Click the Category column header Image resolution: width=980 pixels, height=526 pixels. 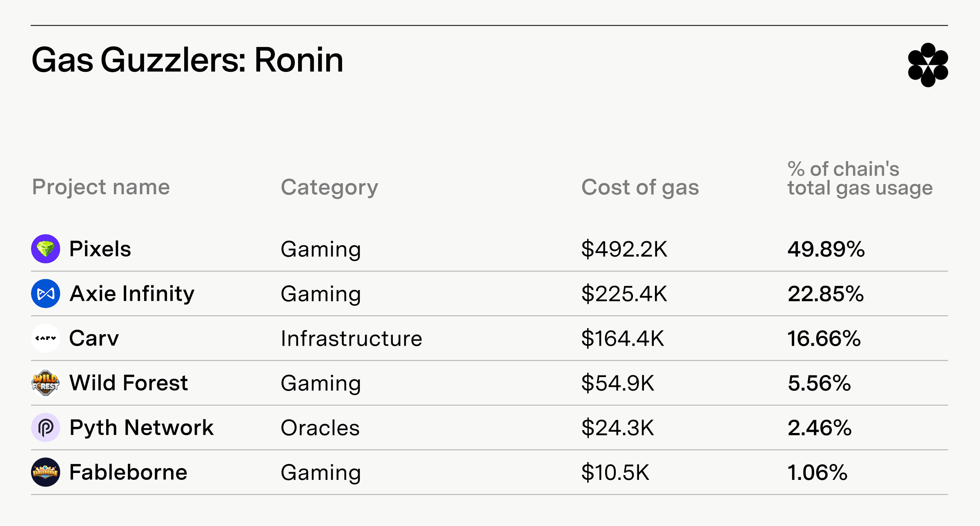(x=330, y=187)
